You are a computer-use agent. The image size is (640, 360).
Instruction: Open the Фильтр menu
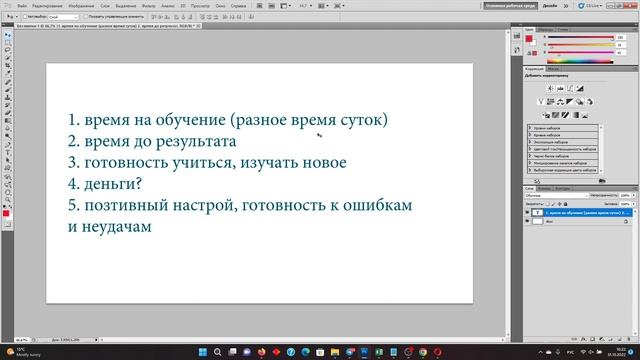point(149,6)
